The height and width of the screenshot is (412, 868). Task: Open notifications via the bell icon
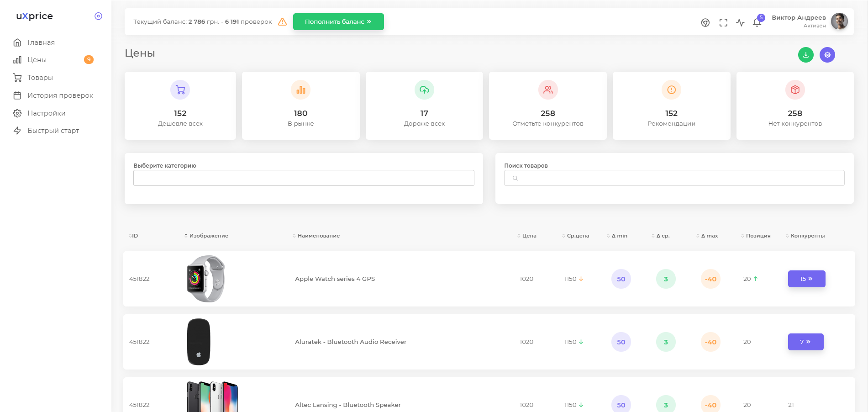[757, 21]
